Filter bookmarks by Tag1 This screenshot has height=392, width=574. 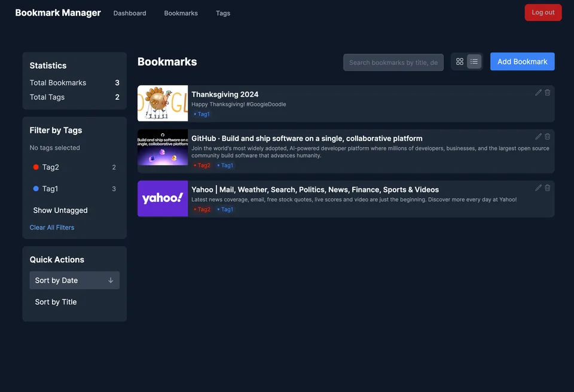[x=74, y=189]
